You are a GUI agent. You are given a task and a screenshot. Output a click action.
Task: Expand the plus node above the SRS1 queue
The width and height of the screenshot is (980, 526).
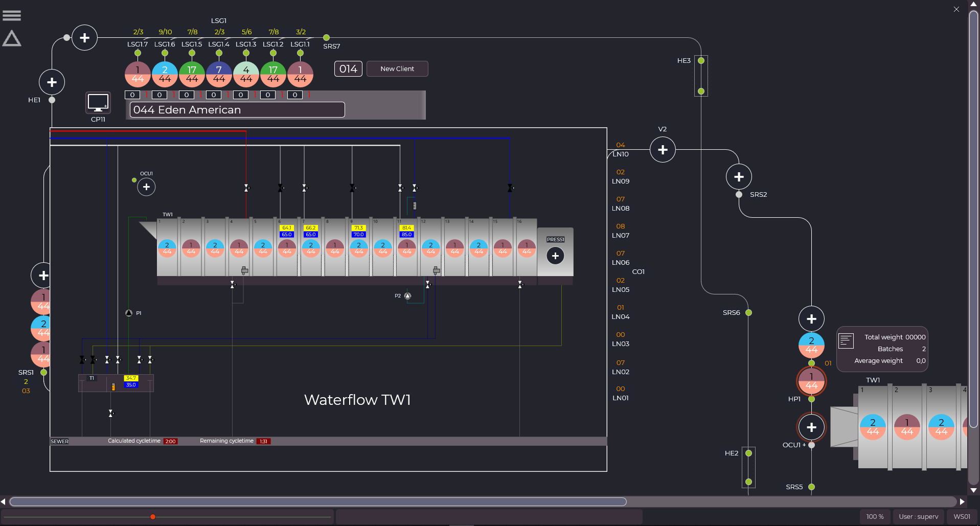click(43, 276)
